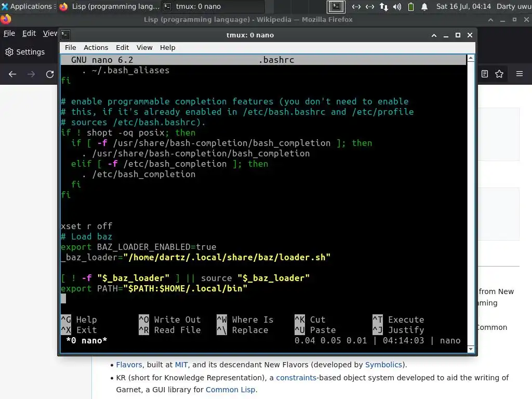Click the terminal scrollbar down arrow
The width and height of the screenshot is (532, 399).
tap(471, 349)
